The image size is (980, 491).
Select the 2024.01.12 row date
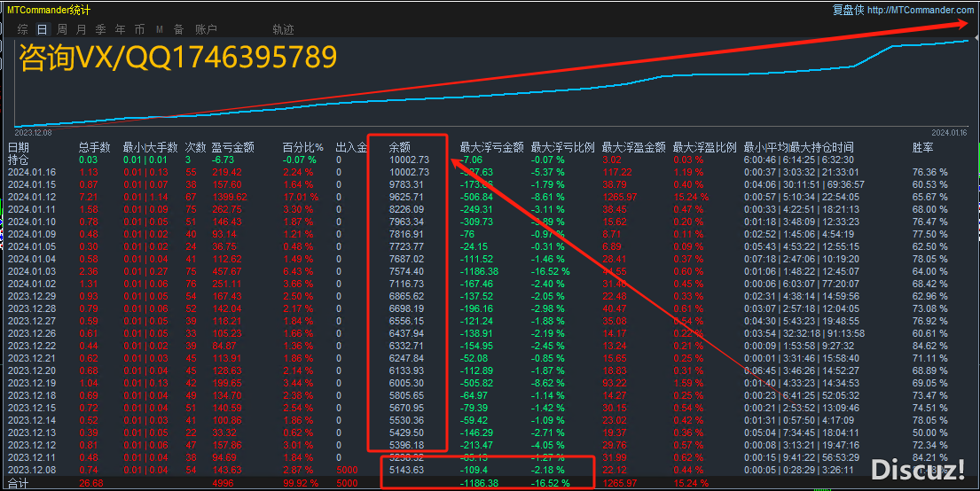pyautogui.click(x=32, y=196)
